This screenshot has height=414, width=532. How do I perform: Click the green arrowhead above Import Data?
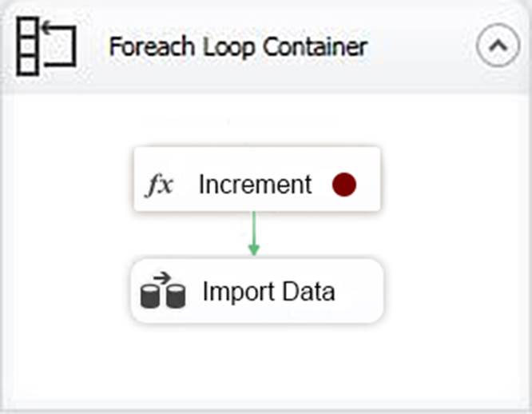pyautogui.click(x=254, y=249)
